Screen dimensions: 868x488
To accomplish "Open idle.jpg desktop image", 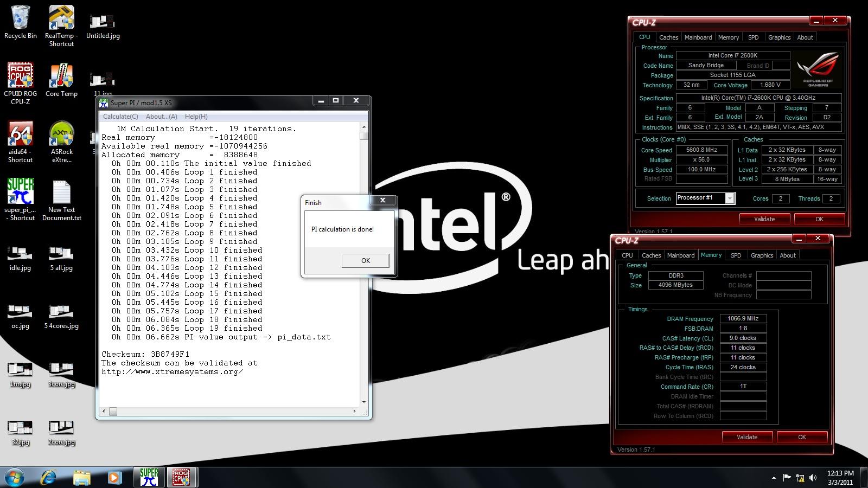I will coord(21,259).
